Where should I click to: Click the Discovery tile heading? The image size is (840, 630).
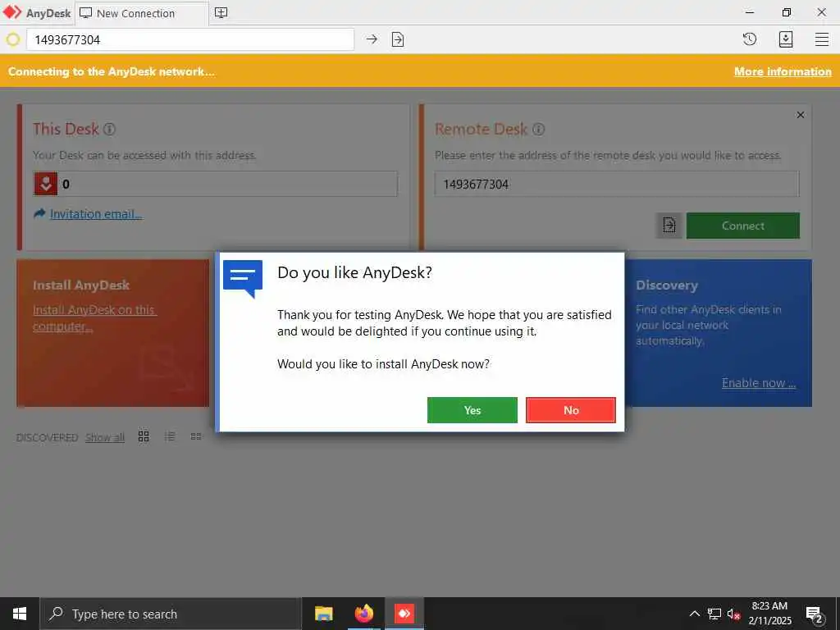pyautogui.click(x=667, y=285)
